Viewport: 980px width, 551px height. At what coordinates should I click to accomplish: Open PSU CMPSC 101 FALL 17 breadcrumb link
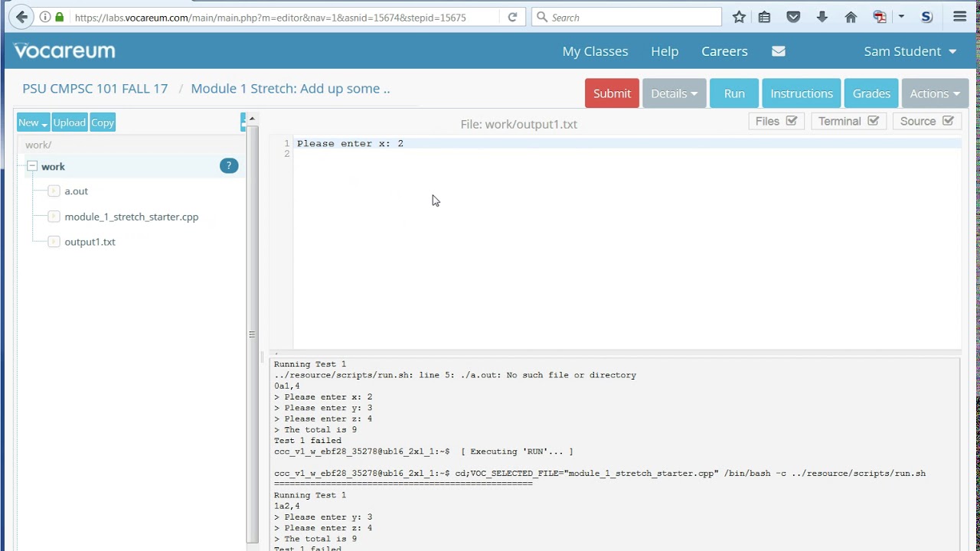(95, 89)
